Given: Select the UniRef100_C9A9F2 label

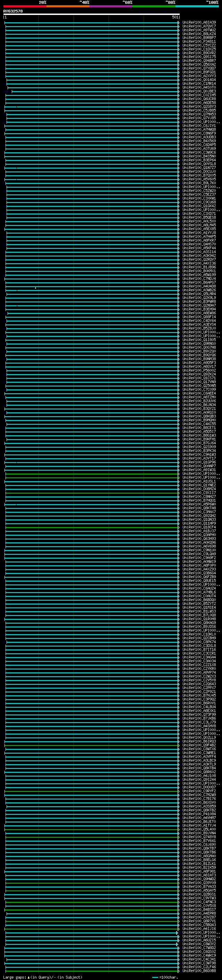Looking at the screenshot, I should click(199, 558).
